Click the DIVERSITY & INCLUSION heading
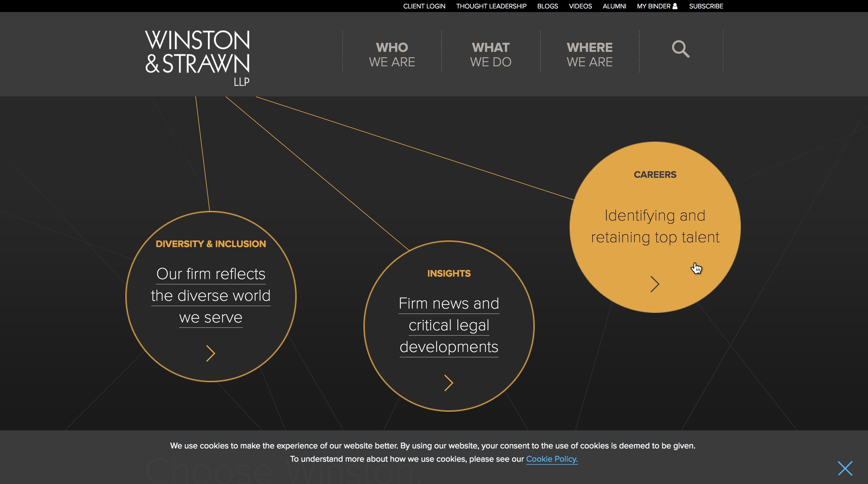Screen dimensions: 868x484 click(x=211, y=244)
